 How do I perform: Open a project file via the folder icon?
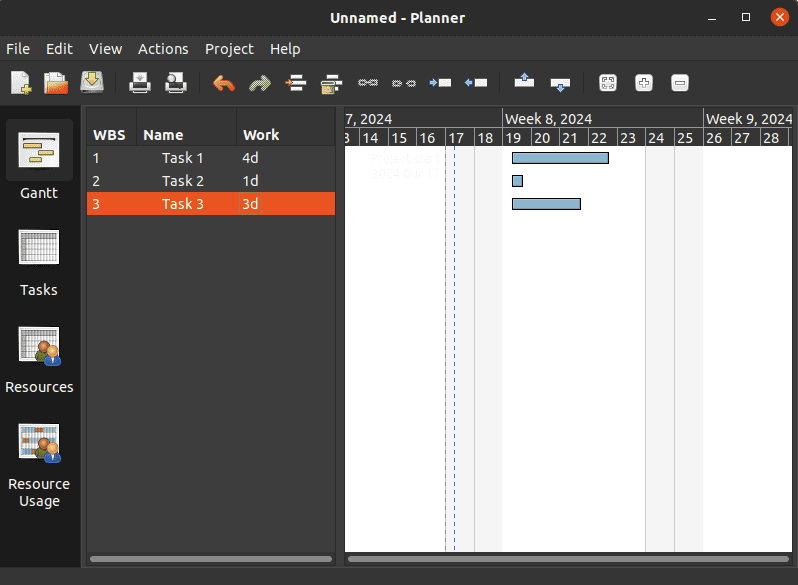coord(56,82)
